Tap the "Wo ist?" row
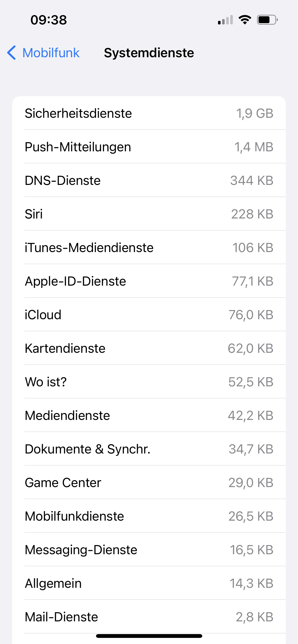Screen dimensions: 298x644 coord(149,382)
